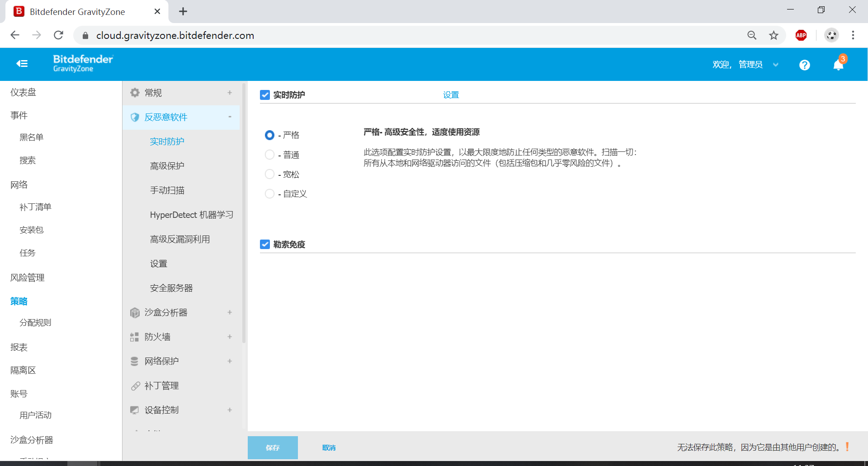Screen dimensions: 868x466
Task: Open 搜索 in the left menu
Action: [28, 160]
